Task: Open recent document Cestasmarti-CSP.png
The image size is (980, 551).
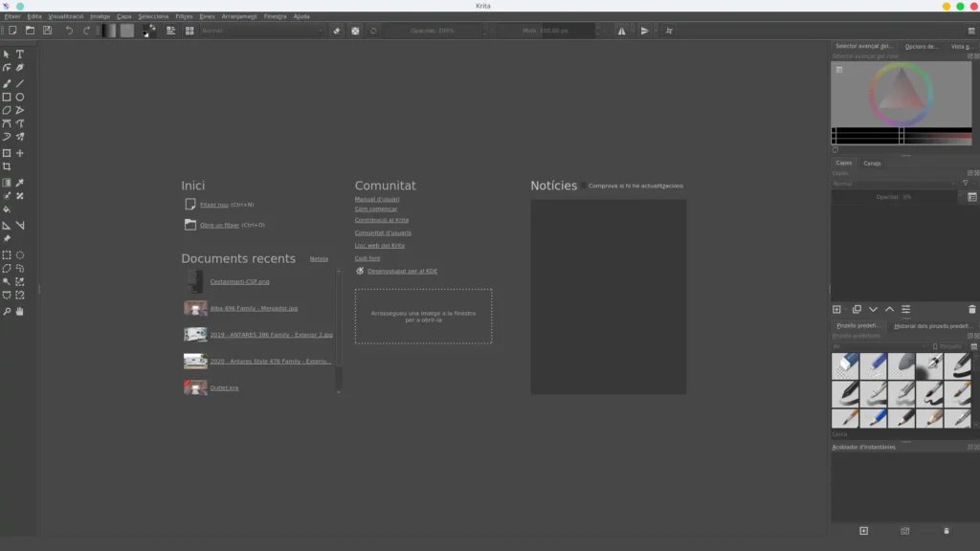Action: tap(239, 282)
